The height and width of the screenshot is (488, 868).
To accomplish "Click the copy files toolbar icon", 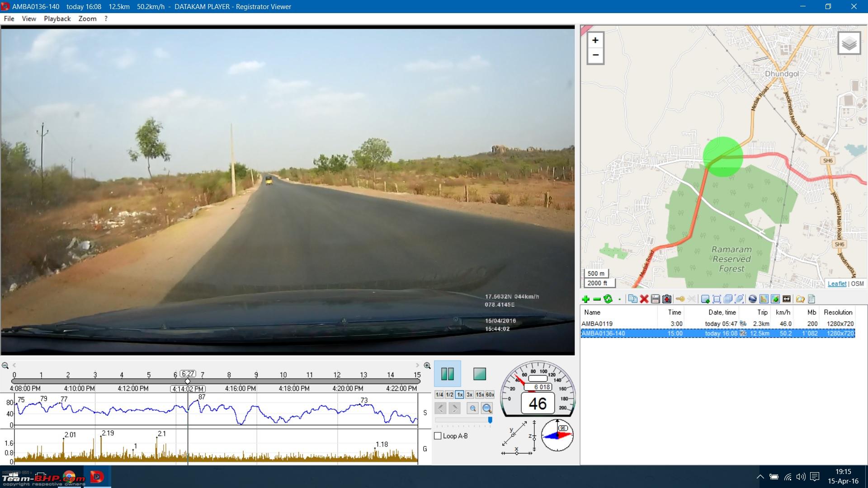I will pos(633,299).
